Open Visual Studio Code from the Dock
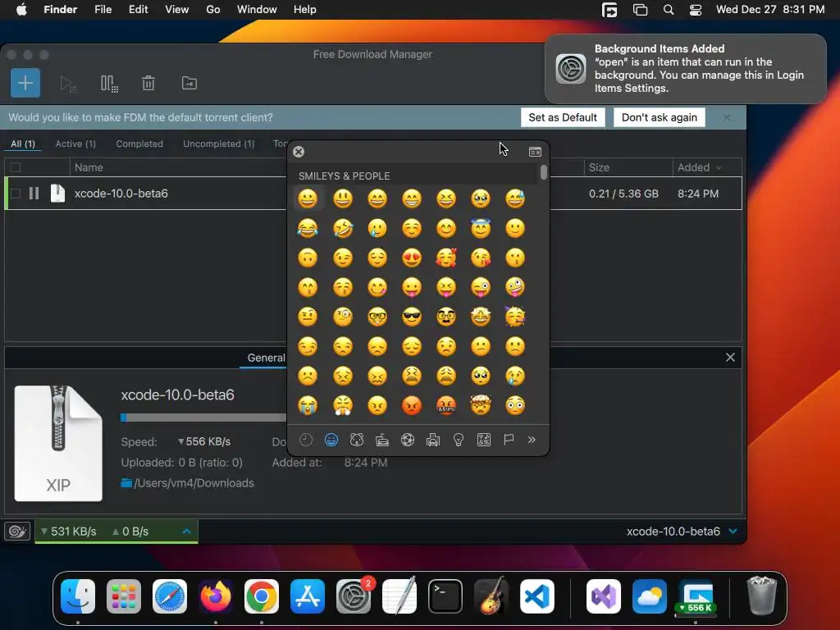This screenshot has width=840, height=630. (536, 596)
